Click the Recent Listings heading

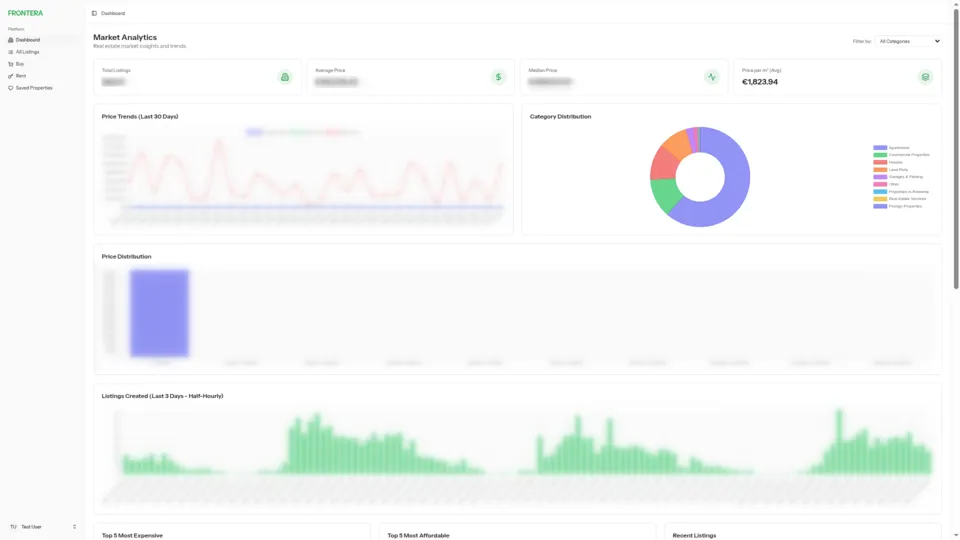tap(694, 536)
